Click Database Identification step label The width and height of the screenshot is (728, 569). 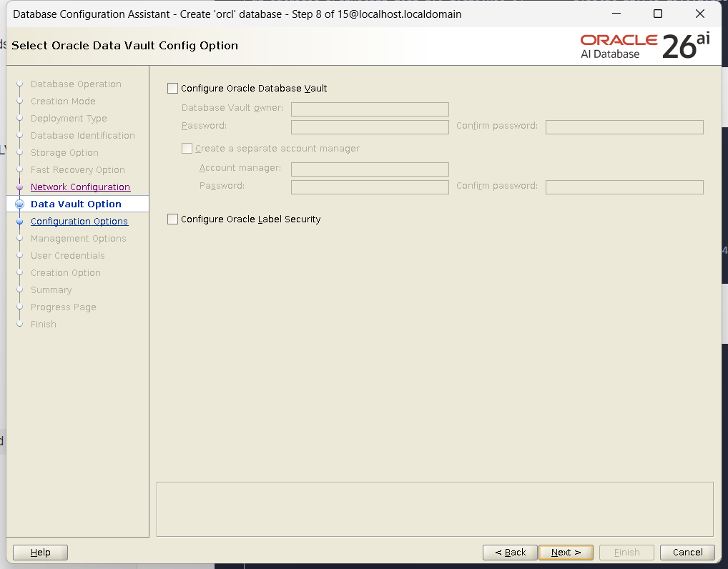[83, 136]
